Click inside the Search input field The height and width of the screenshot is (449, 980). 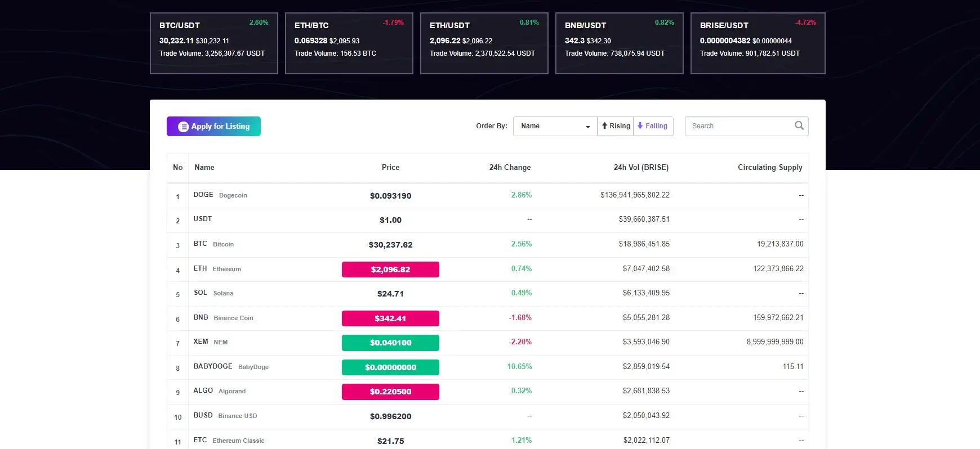point(738,126)
